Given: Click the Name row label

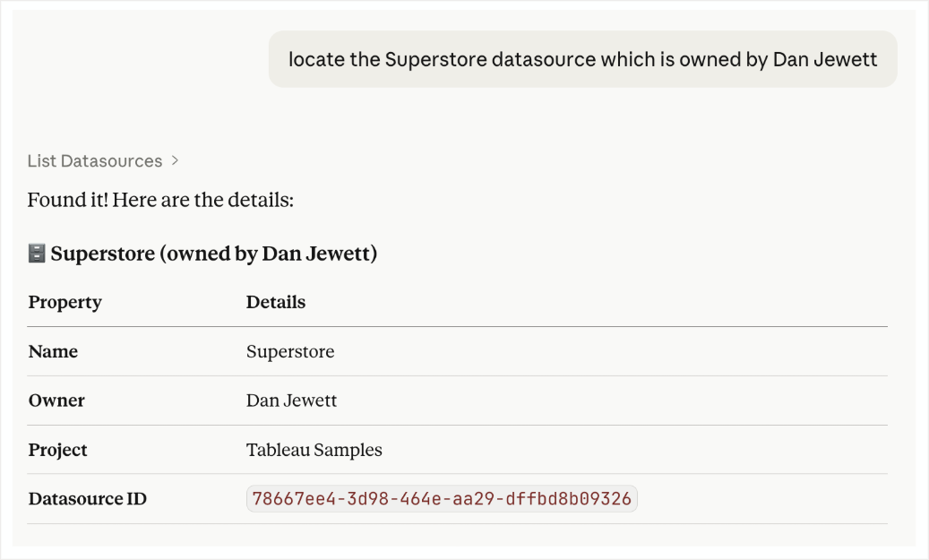Looking at the screenshot, I should pos(53,351).
